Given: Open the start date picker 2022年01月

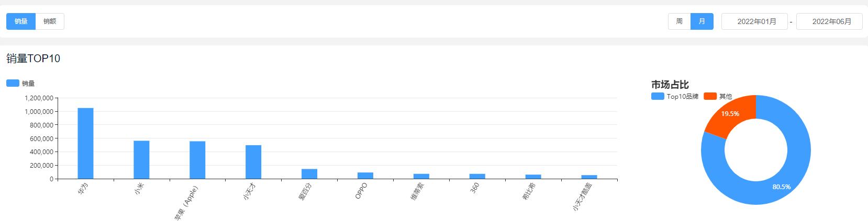Looking at the screenshot, I should (x=754, y=21).
